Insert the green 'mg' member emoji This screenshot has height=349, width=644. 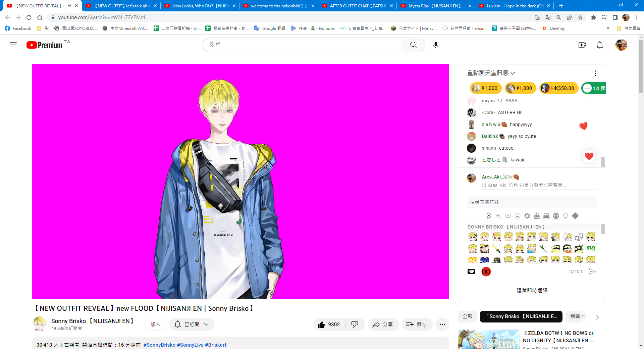tap(591, 249)
